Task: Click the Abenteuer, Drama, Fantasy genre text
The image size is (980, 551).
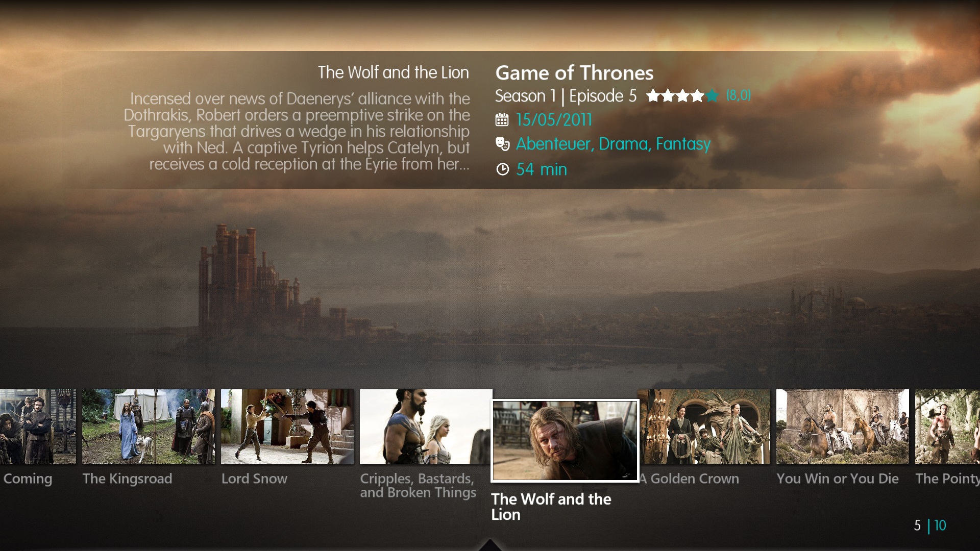Action: pos(613,144)
